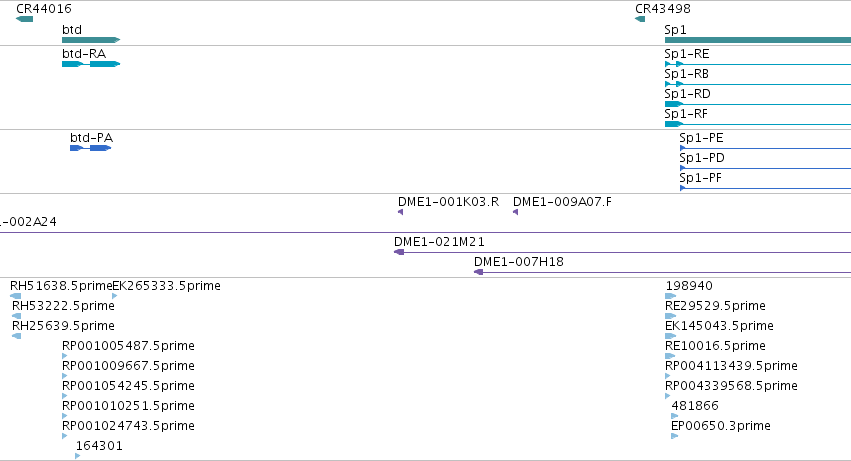The height and width of the screenshot is (461, 851).
Task: Click the EP00650.3prime feature arrow
Action: pos(675,437)
